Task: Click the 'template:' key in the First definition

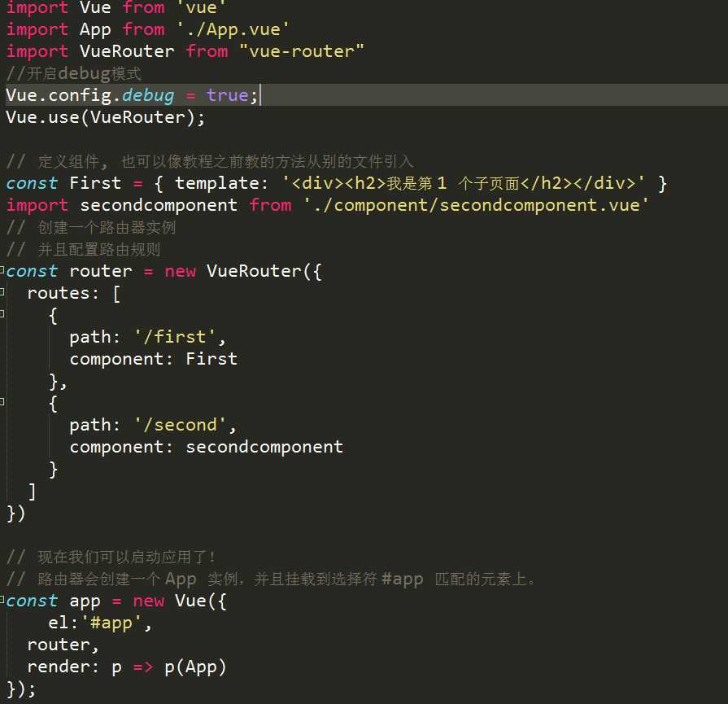Action: [x=222, y=183]
